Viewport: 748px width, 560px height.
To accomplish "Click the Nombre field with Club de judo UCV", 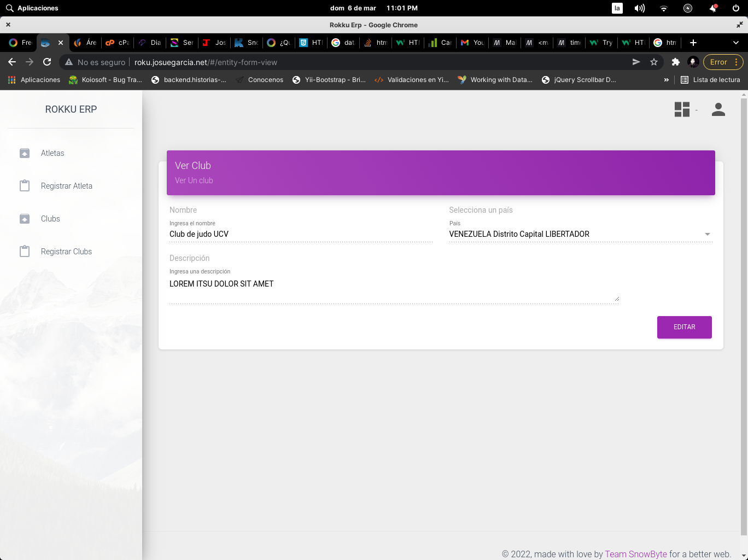I will click(x=301, y=234).
